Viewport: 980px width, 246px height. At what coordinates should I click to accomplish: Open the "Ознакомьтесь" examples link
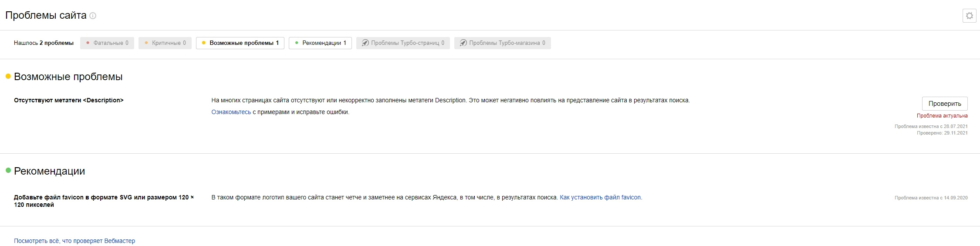click(x=231, y=112)
